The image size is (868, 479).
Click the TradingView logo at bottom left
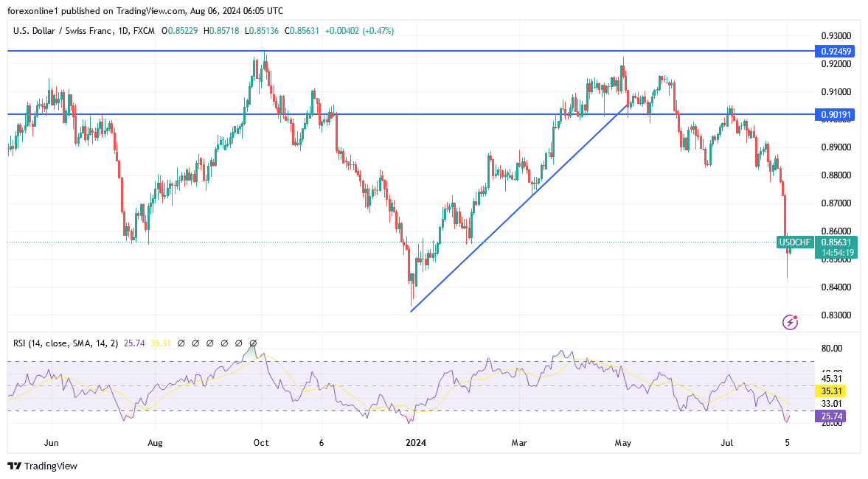pyautogui.click(x=43, y=466)
